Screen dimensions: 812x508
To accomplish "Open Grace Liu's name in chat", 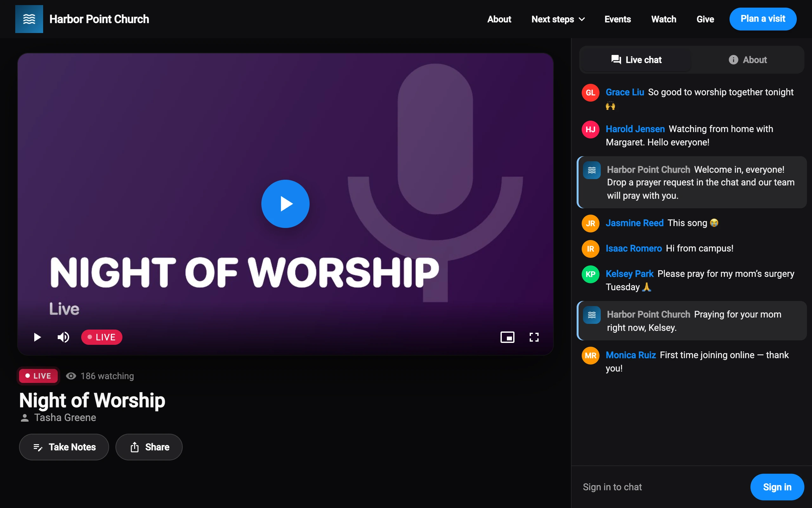I will tap(625, 92).
